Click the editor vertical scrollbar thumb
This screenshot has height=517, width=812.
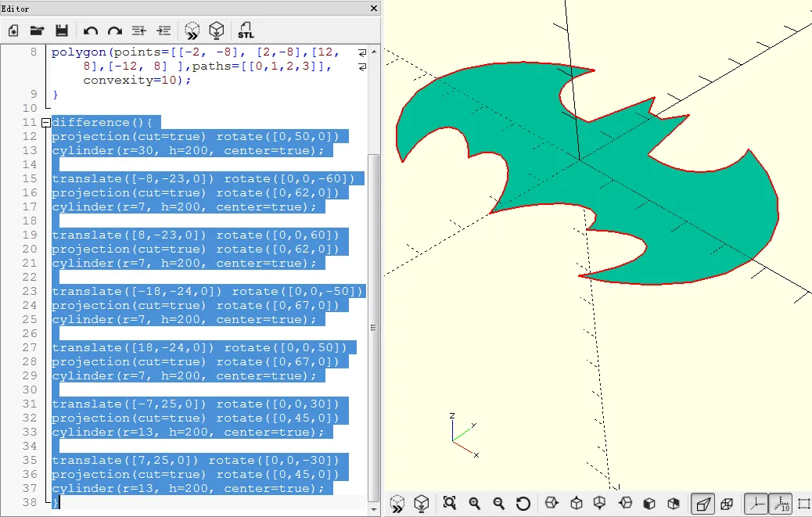point(374,328)
